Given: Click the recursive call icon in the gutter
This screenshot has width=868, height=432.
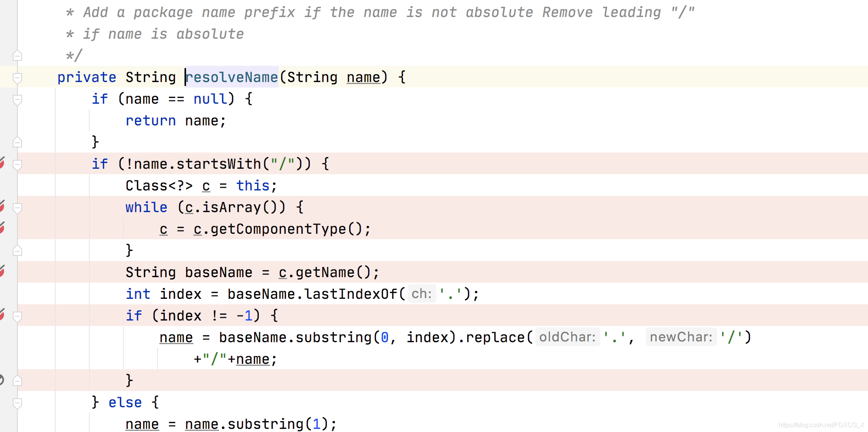Looking at the screenshot, I should click(x=3, y=380).
